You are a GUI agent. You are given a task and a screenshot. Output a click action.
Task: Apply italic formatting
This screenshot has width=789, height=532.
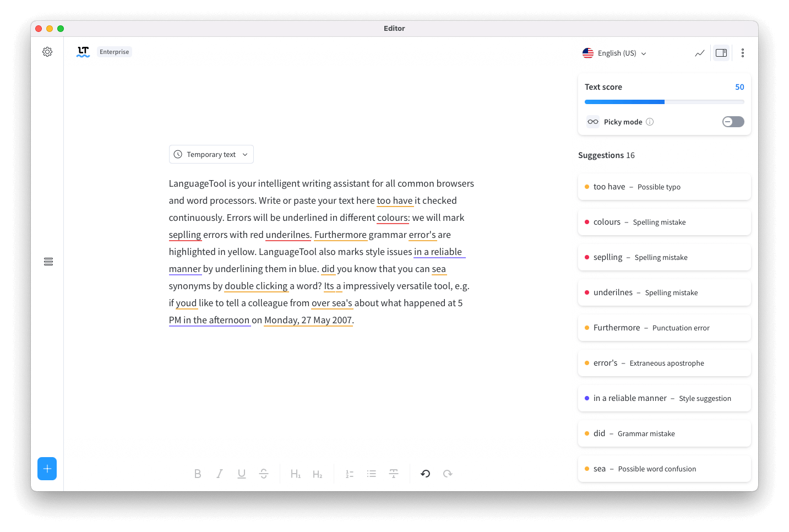point(220,474)
